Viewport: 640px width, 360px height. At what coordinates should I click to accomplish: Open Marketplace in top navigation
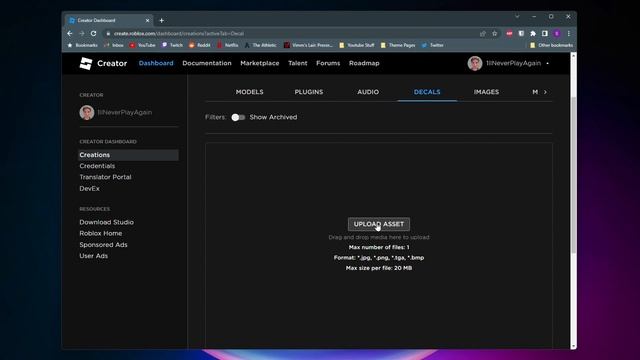(x=260, y=63)
